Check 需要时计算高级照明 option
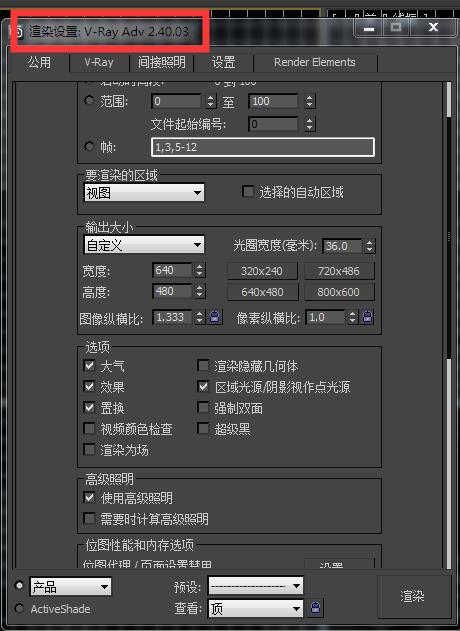The image size is (460, 631). tap(89, 518)
